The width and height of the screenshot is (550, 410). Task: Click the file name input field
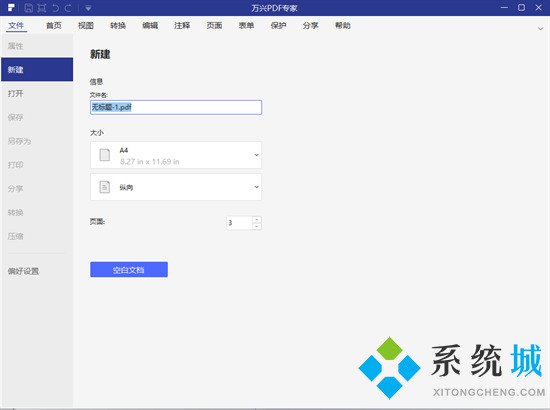click(176, 107)
